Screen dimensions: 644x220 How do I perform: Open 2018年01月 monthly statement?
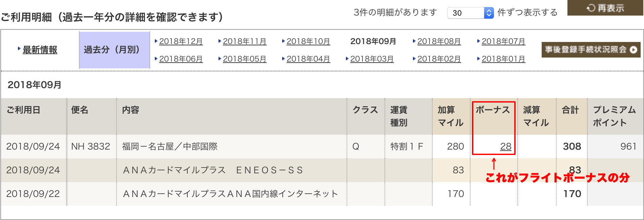tap(503, 59)
